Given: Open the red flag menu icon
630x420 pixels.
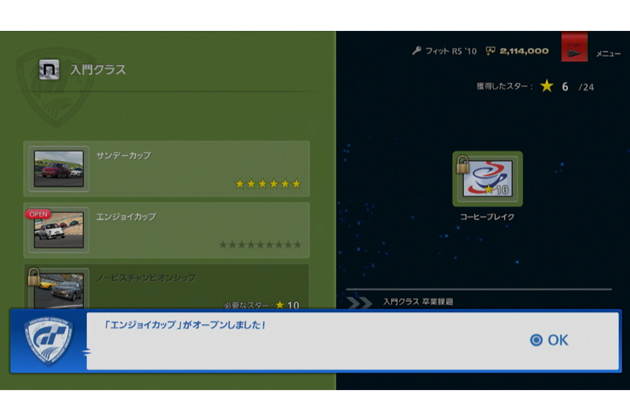Looking at the screenshot, I should [574, 50].
